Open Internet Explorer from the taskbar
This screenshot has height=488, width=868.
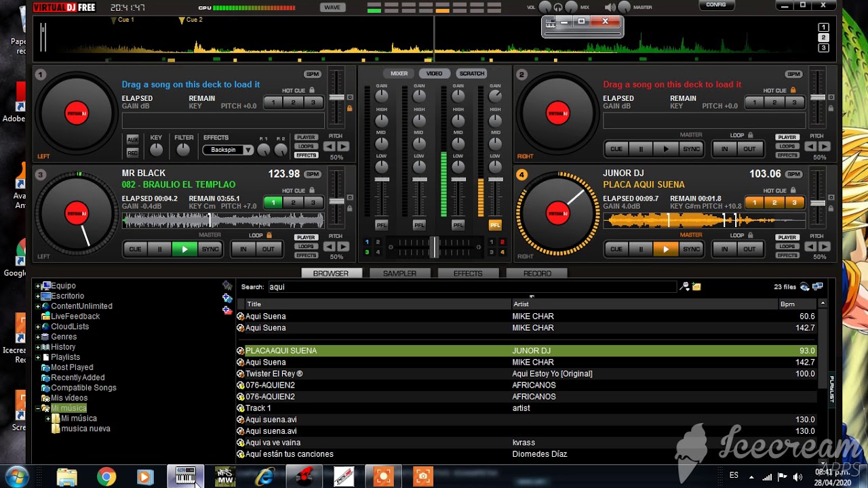[264, 477]
